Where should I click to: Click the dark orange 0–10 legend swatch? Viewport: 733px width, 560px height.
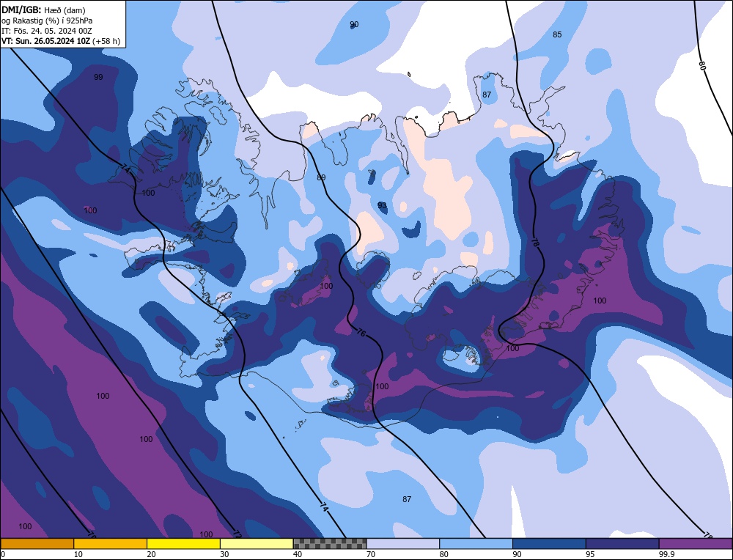click(37, 543)
